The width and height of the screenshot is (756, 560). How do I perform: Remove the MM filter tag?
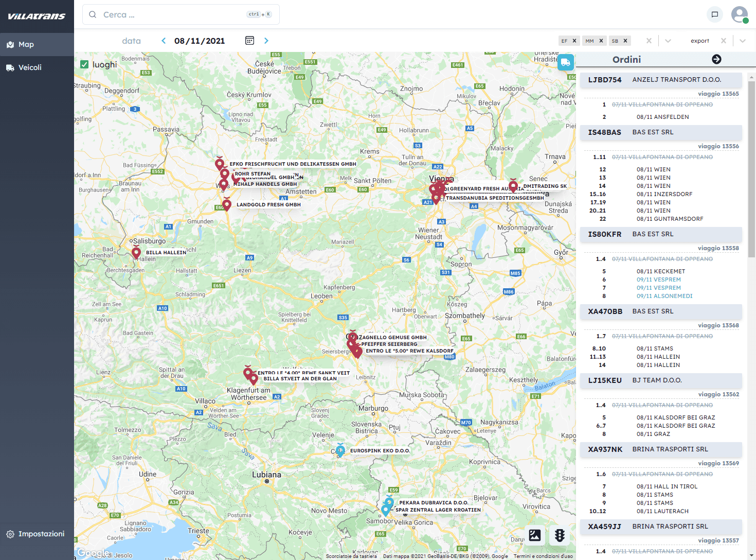[x=601, y=41]
